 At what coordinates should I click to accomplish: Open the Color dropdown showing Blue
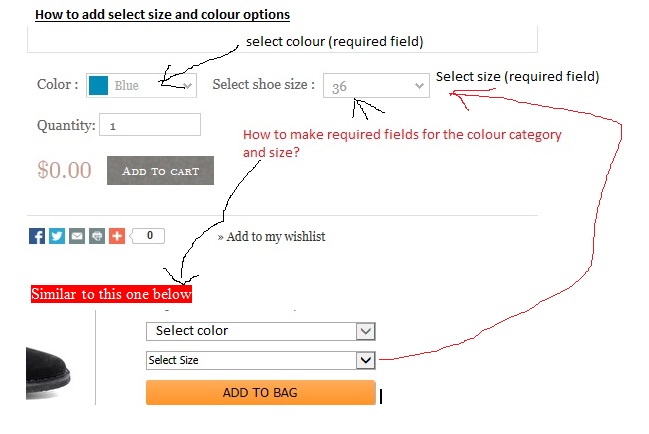pyautogui.click(x=141, y=85)
